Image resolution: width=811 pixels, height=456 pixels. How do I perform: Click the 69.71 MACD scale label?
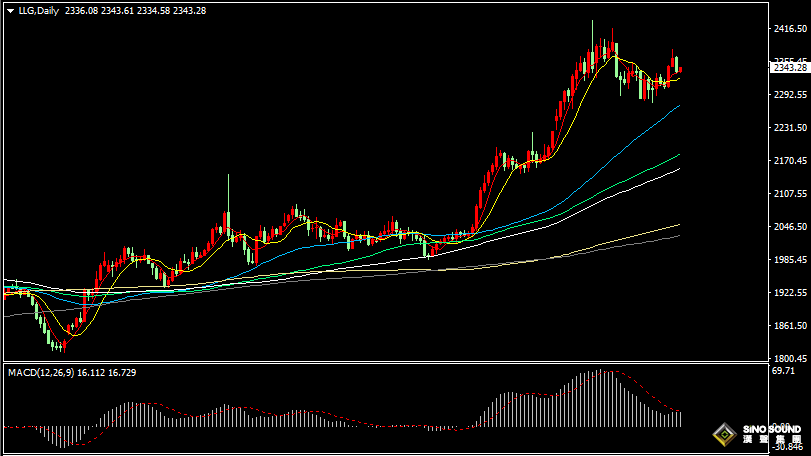[783, 371]
